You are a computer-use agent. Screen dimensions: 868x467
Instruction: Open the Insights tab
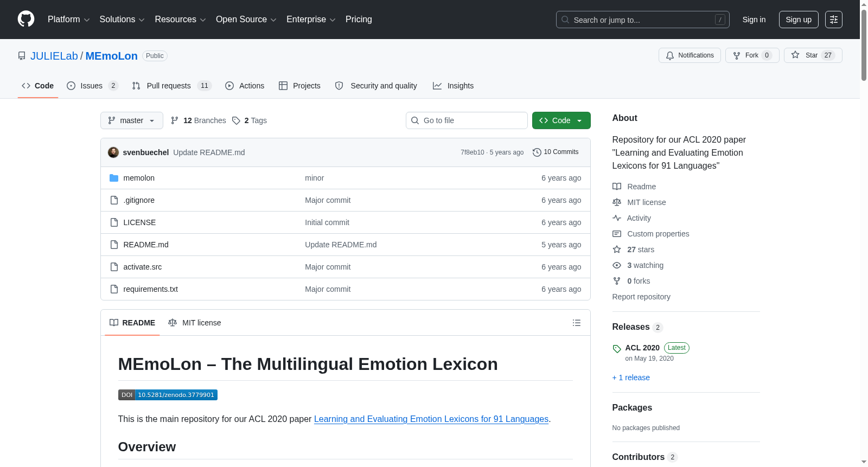click(453, 86)
